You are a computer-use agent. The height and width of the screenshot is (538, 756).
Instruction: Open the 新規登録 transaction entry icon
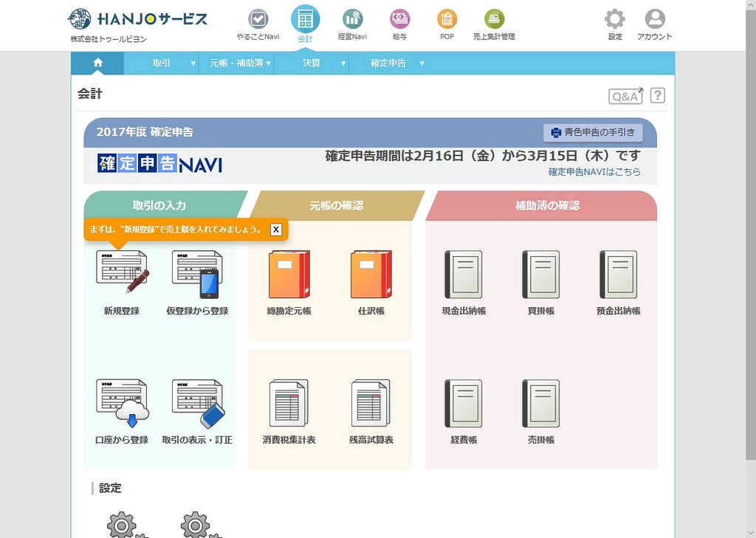[x=122, y=272]
